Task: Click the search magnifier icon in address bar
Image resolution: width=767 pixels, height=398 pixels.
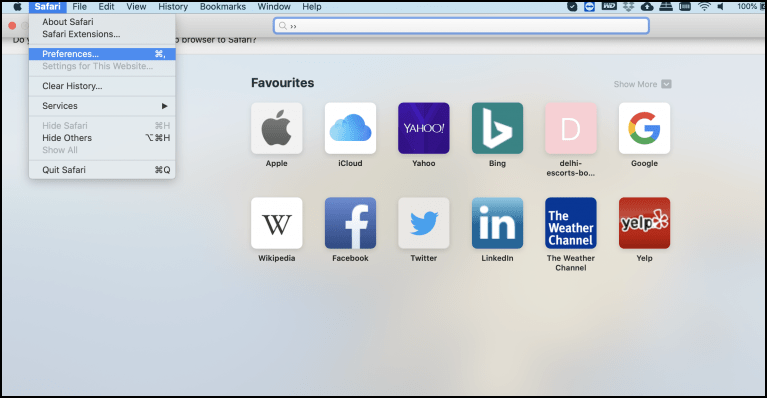Action: 283,26
